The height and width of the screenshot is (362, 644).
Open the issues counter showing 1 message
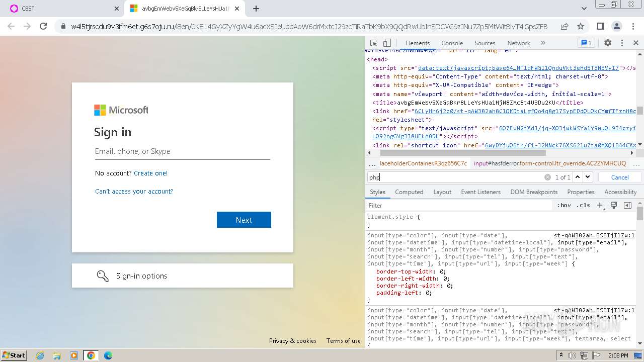[586, 43]
